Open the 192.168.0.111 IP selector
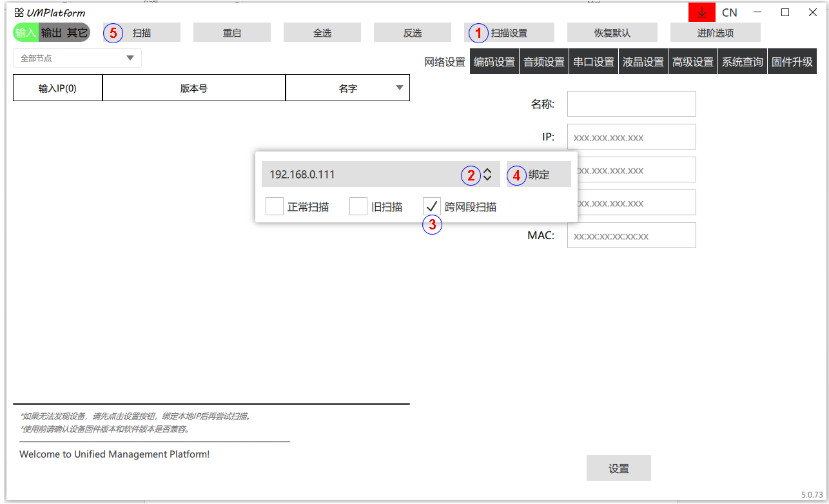This screenshot has width=829, height=504. 380,175
